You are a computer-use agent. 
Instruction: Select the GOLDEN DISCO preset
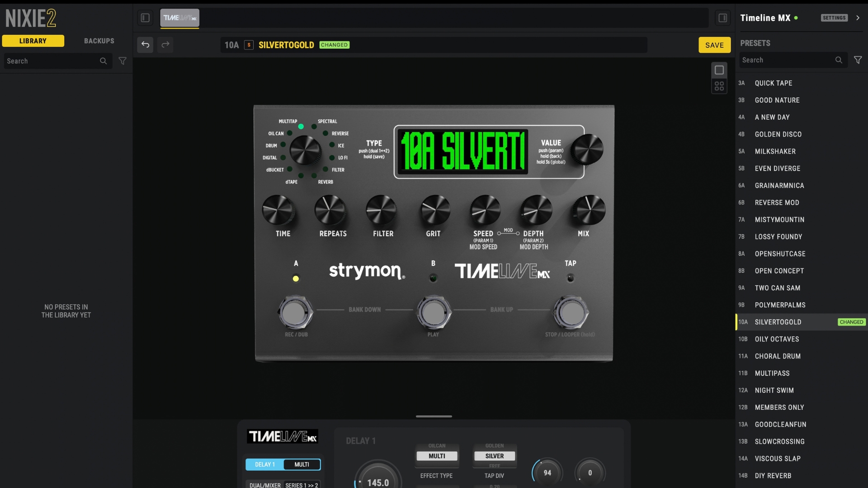pos(802,134)
